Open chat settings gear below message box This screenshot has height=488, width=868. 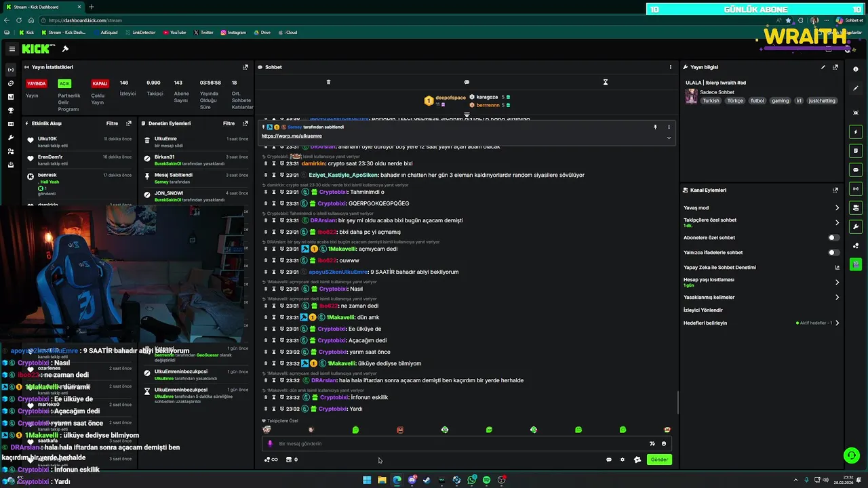point(623,460)
